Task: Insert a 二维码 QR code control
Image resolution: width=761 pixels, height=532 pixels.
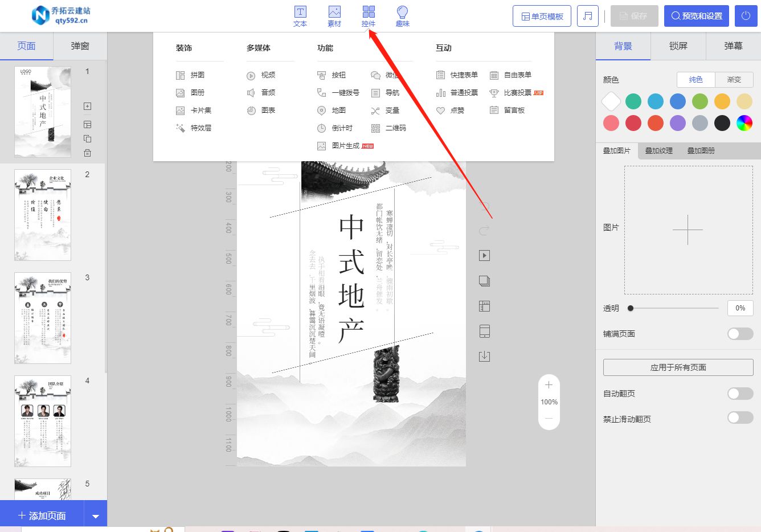Action: point(388,128)
